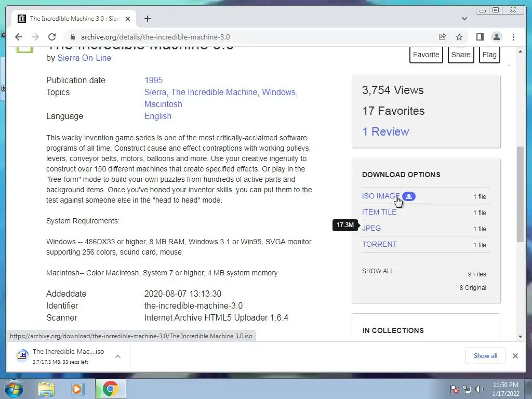Viewport: 532px width, 399px height.
Task: Click the identifier value the-incredible-machine-3.0
Action: (x=193, y=305)
